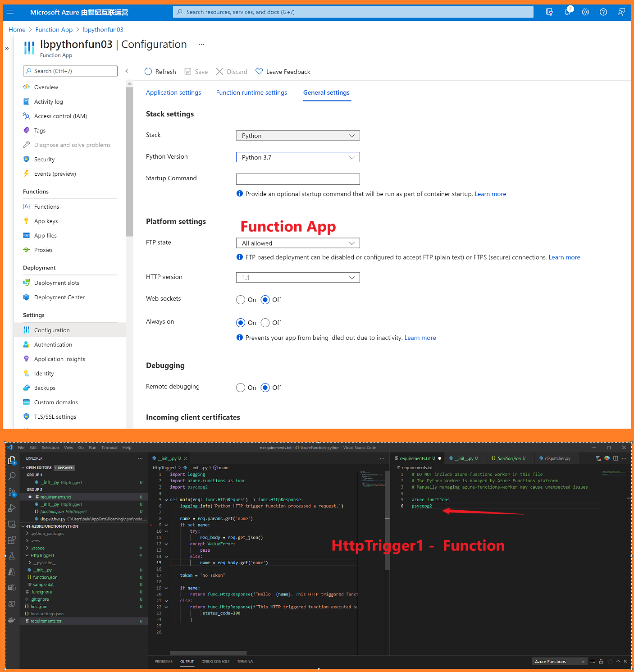This screenshot has height=672, width=634.
Task: Open Azure portal settings gear
Action: [x=585, y=12]
